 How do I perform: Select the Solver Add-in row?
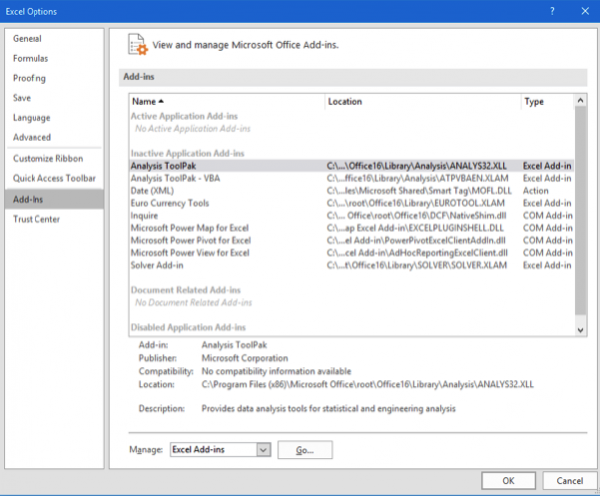point(352,265)
